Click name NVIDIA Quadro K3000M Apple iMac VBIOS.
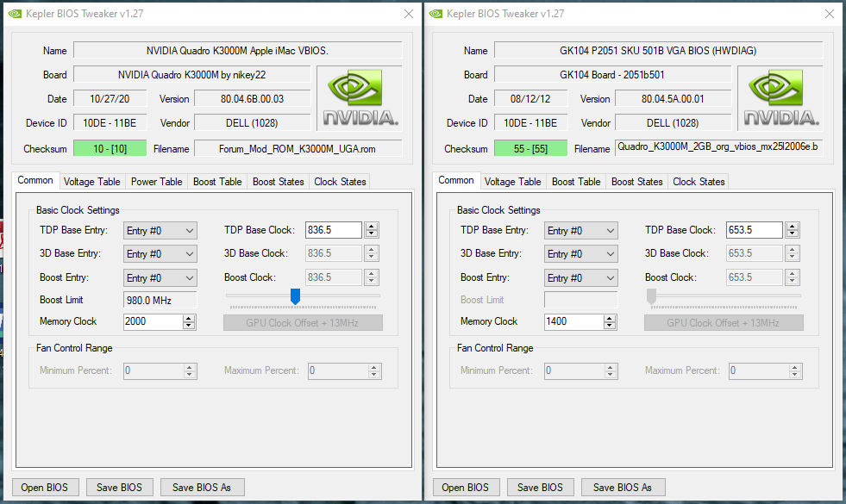Image resolution: width=846 pixels, height=504 pixels. (237, 51)
